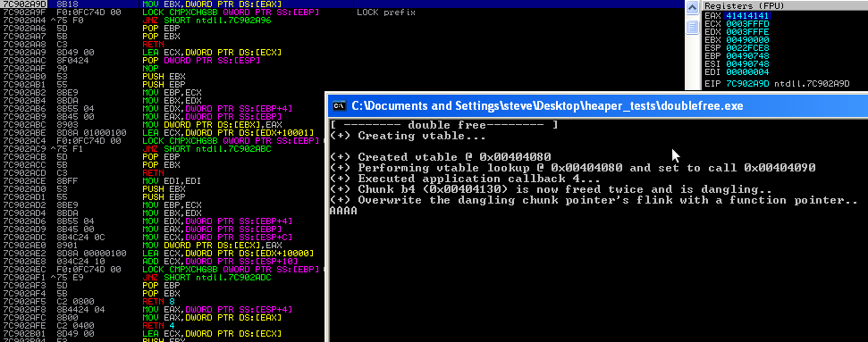This screenshot has width=868, height=342.
Task: Select JNZ SHORT ntdll.7C902A96 instruction
Action: coord(207,20)
